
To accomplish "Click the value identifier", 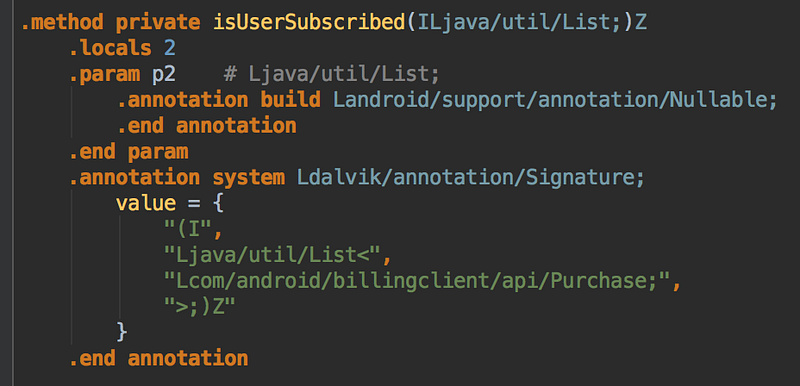I will coord(146,203).
